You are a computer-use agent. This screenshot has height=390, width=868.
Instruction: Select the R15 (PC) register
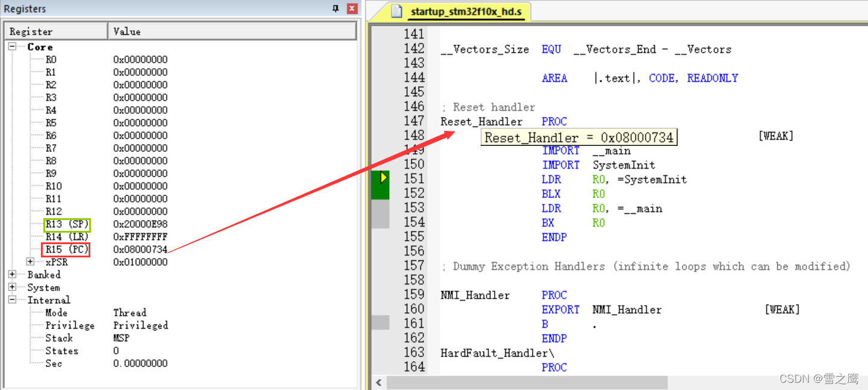(66, 249)
